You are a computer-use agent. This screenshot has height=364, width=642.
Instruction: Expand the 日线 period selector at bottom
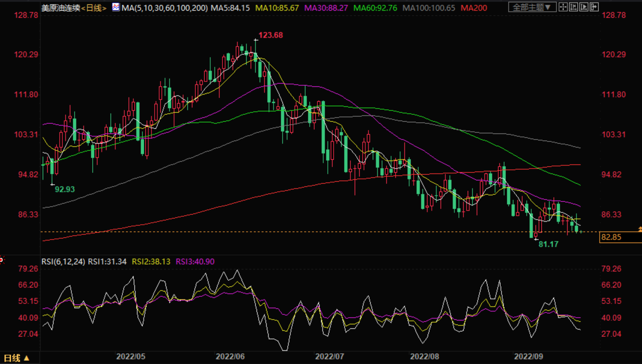(x=16, y=358)
